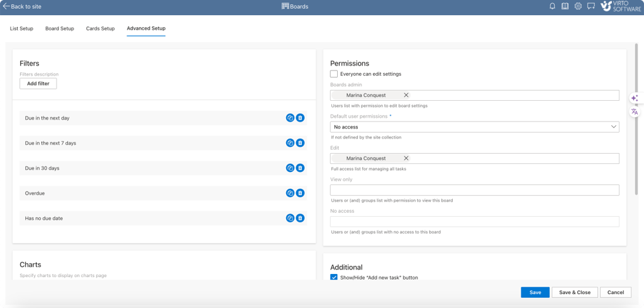Copy the Overdue filter

(290, 193)
